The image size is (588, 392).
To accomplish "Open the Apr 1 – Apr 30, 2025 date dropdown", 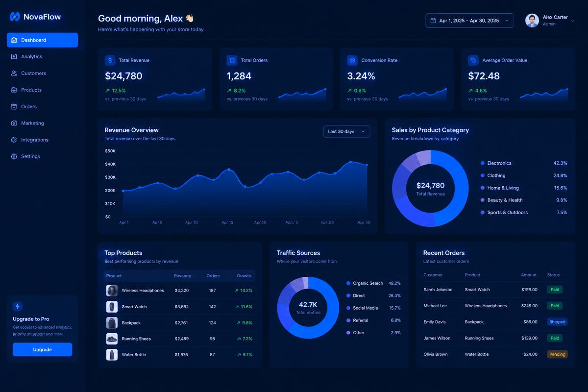I will (x=469, y=21).
